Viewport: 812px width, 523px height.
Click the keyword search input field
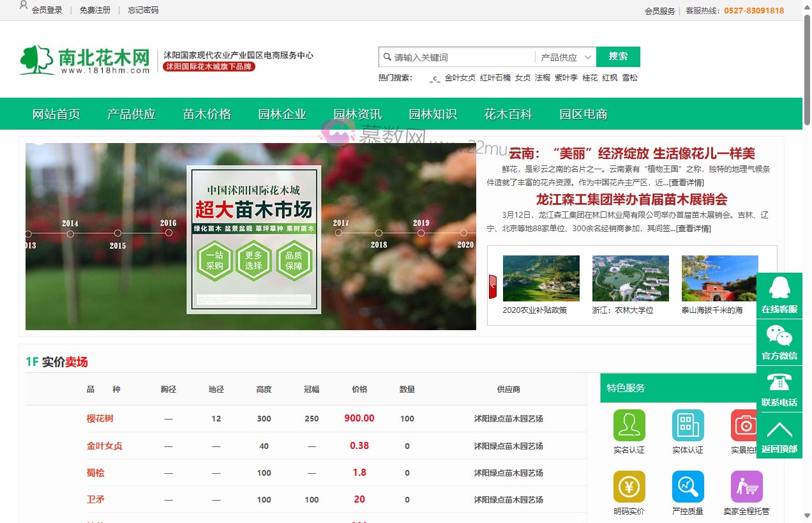pos(463,57)
